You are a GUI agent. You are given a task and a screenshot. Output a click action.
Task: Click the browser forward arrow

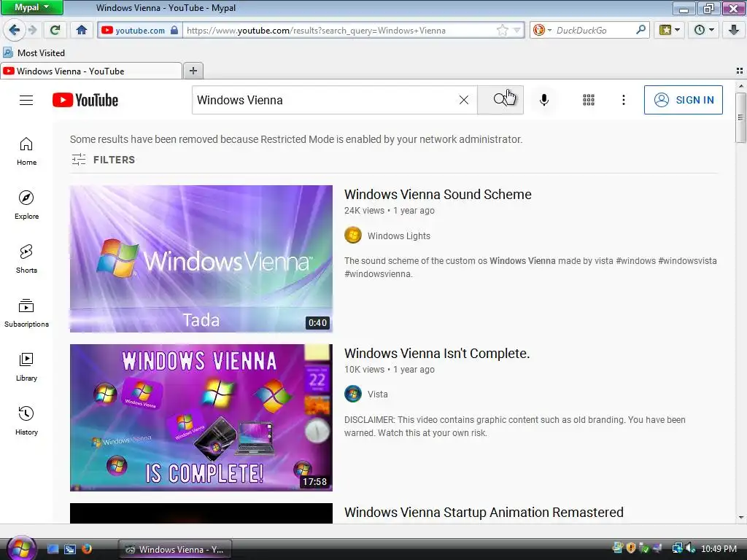tap(33, 30)
